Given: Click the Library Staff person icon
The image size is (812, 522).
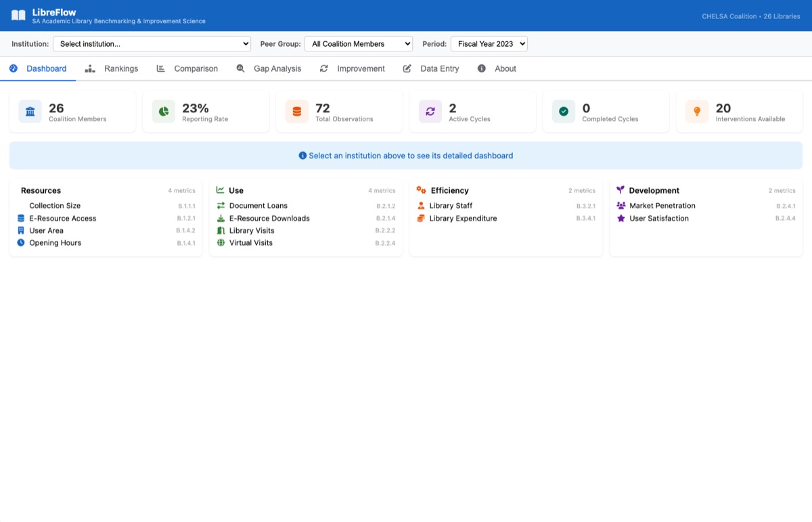Looking at the screenshot, I should (x=420, y=206).
